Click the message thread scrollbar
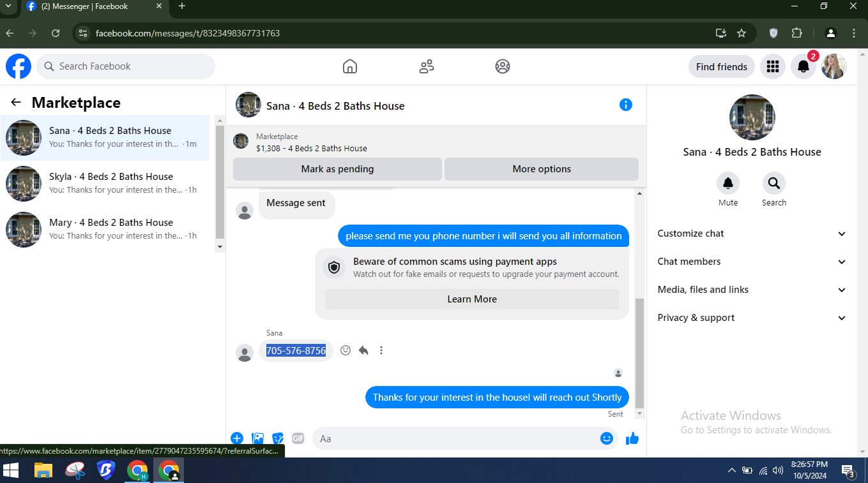 pyautogui.click(x=639, y=352)
